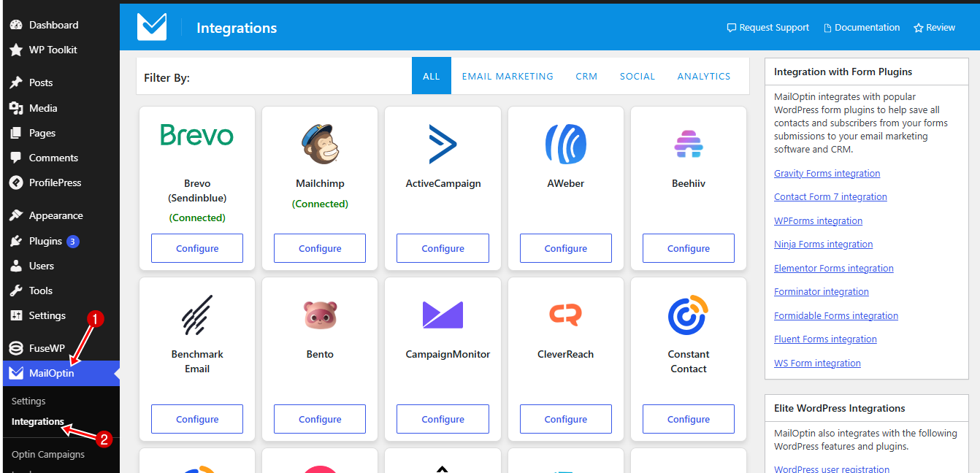
Task: Filter by EMAIL MARKETING
Action: coord(508,76)
